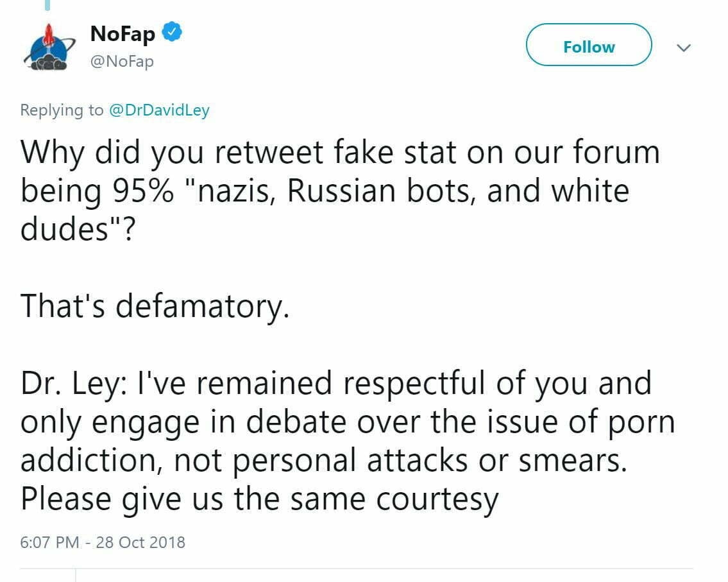Click the "Please give us the same courtesy" line
The width and height of the screenshot is (728, 582).
259,499
